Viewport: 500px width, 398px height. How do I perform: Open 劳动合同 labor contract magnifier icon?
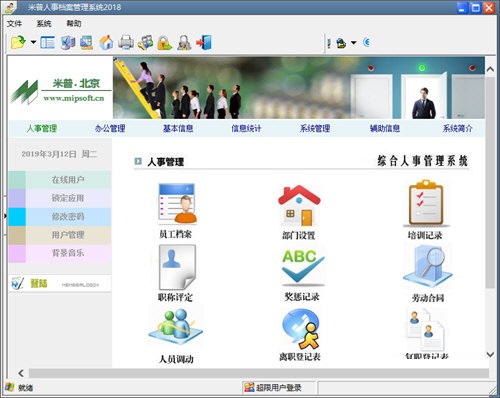point(428,266)
